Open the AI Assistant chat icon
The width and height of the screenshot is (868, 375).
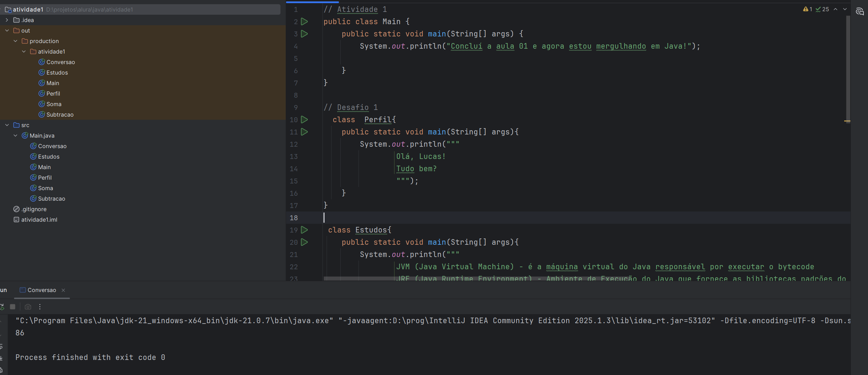[860, 12]
